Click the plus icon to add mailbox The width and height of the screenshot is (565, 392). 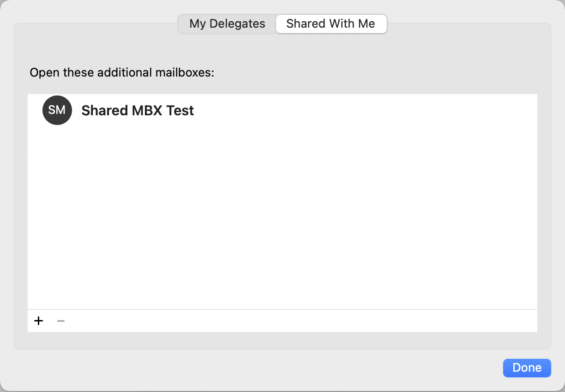(39, 321)
